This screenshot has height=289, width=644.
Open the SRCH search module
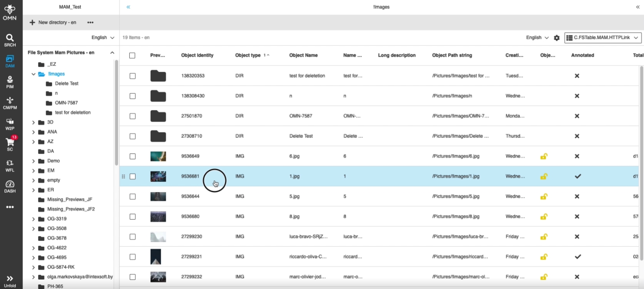pos(10,40)
